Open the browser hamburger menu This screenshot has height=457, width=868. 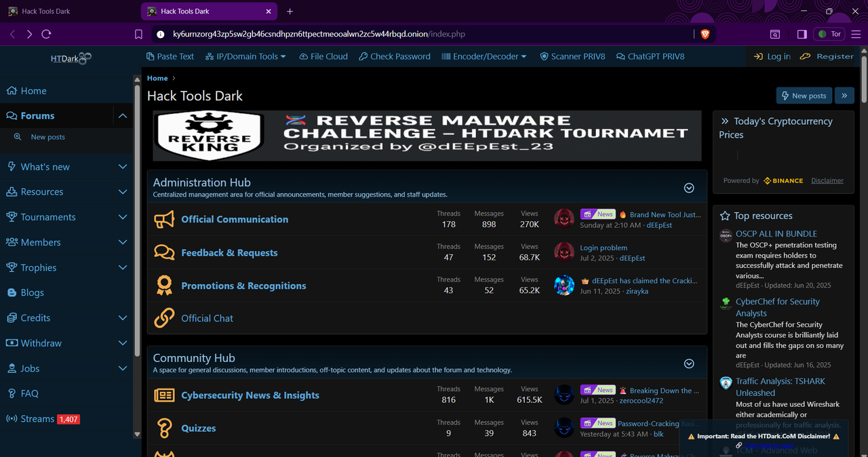pyautogui.click(x=856, y=34)
